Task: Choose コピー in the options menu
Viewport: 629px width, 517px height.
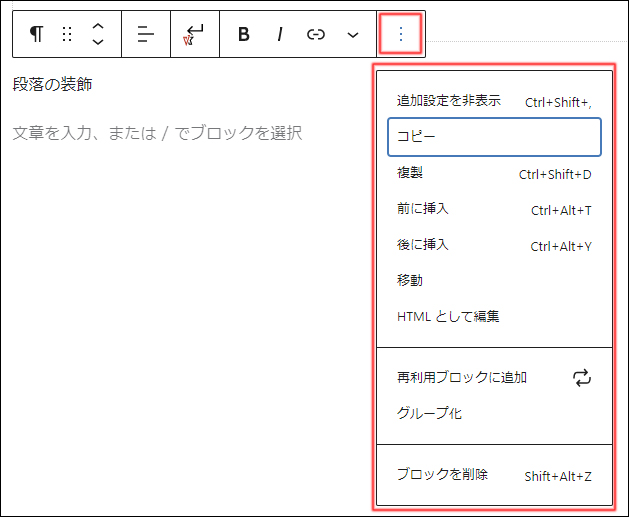Action: click(x=494, y=137)
